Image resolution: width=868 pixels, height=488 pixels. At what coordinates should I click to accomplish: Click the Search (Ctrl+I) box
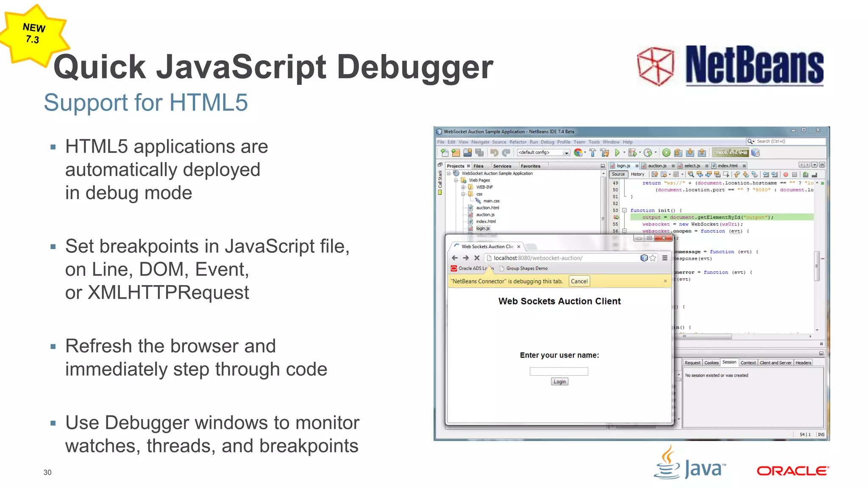pos(786,141)
